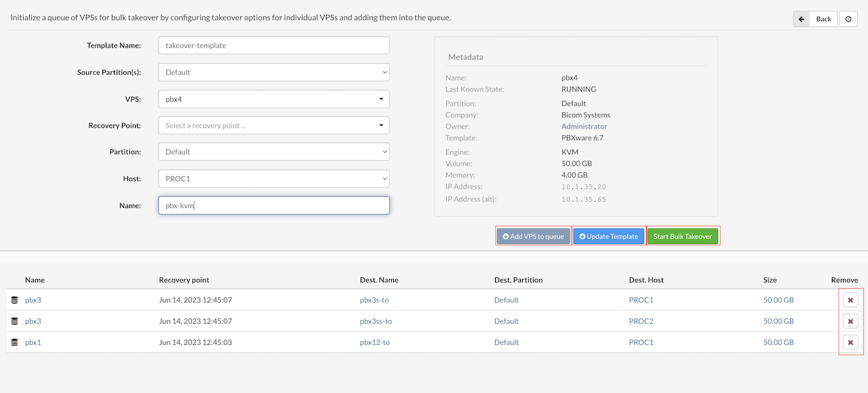
Task: Open the Host dropdown showing PROC1
Action: (x=274, y=179)
